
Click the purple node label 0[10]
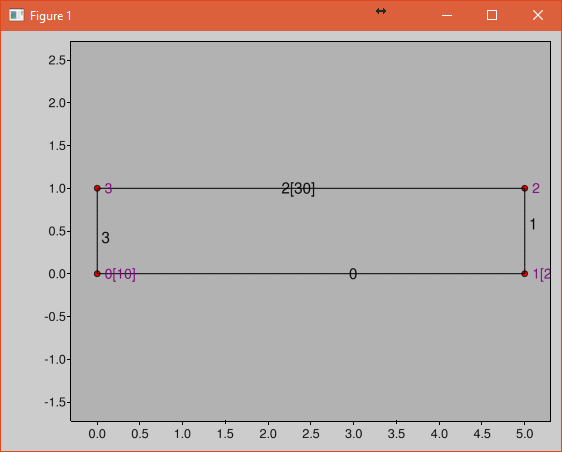tap(120, 274)
